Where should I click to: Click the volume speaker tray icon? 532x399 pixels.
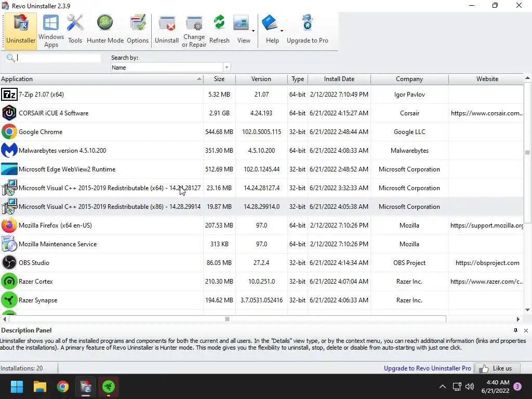[x=470, y=387]
